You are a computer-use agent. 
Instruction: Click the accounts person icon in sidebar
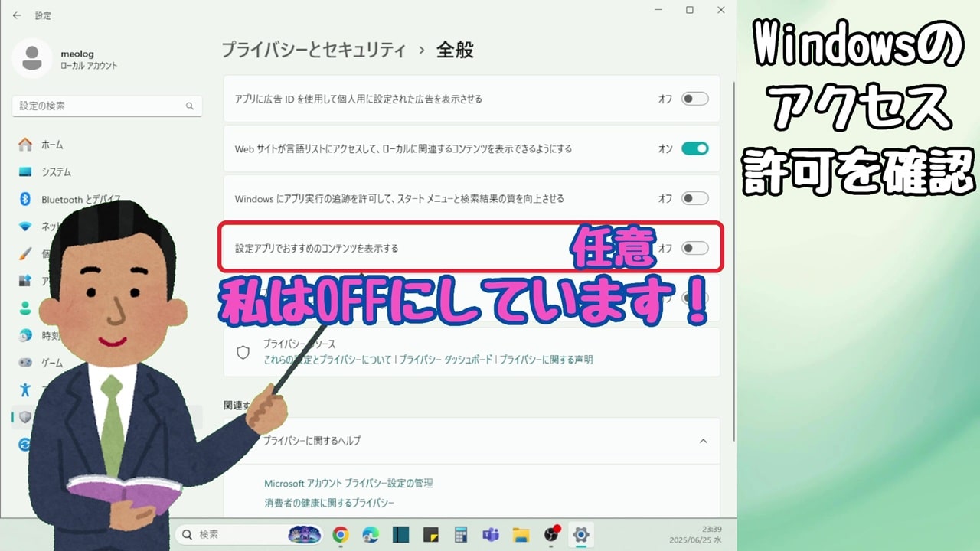click(25, 308)
